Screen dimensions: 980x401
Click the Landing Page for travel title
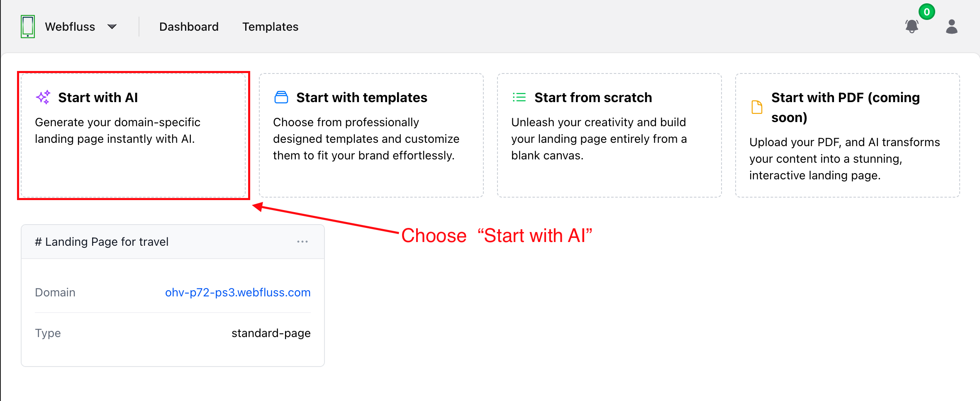(102, 242)
